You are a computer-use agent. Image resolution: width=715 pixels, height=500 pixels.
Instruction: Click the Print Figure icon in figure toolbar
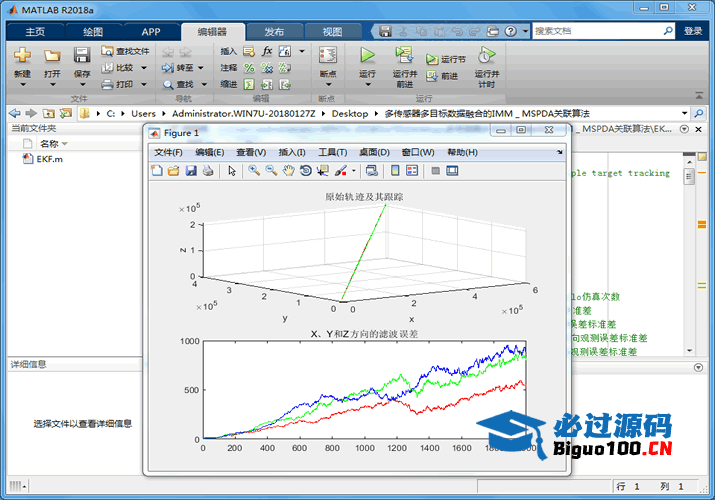tap(207, 171)
